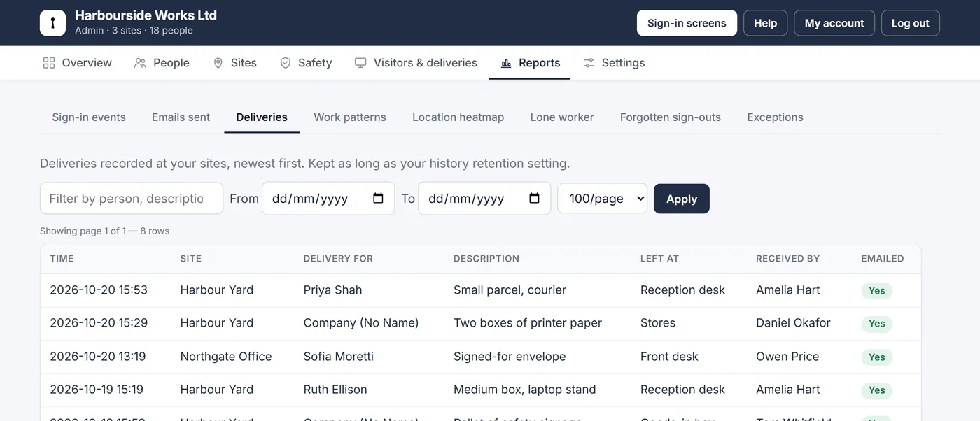Viewport: 980px width, 421px height.
Task: Click the RECEIVED BY column header
Action: point(787,259)
